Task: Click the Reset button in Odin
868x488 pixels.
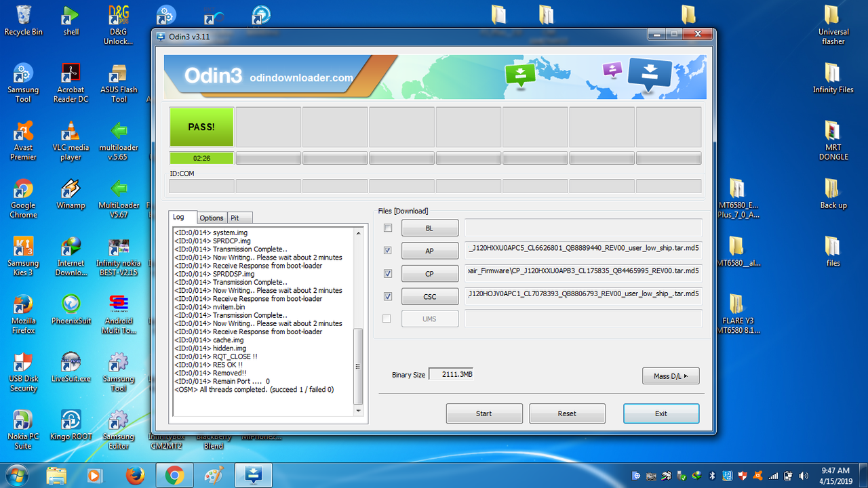Action: pyautogui.click(x=567, y=413)
